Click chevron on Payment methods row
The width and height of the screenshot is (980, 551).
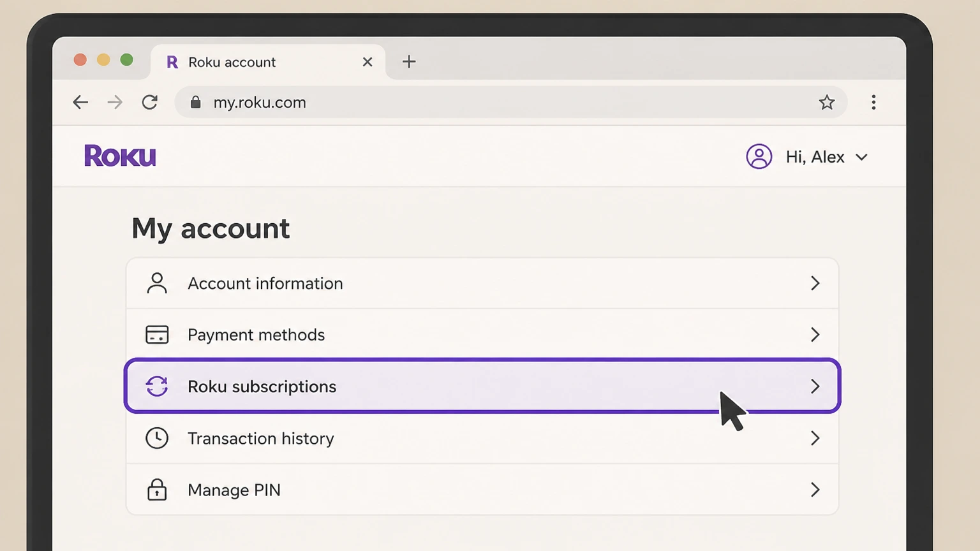(x=815, y=335)
